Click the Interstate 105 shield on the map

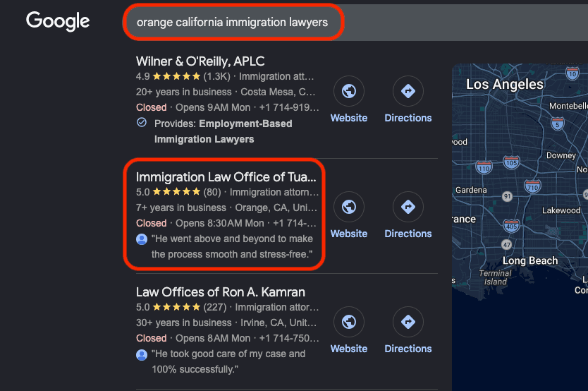click(511, 162)
